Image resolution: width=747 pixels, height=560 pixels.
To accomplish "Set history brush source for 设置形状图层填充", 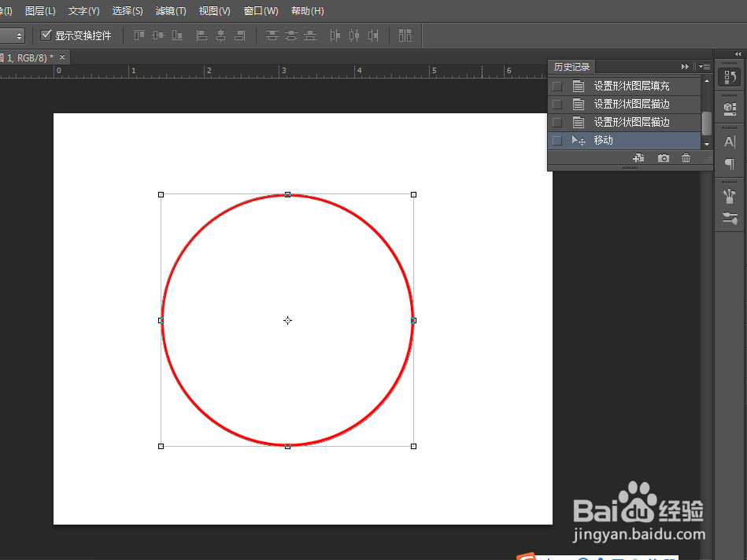I will point(557,87).
